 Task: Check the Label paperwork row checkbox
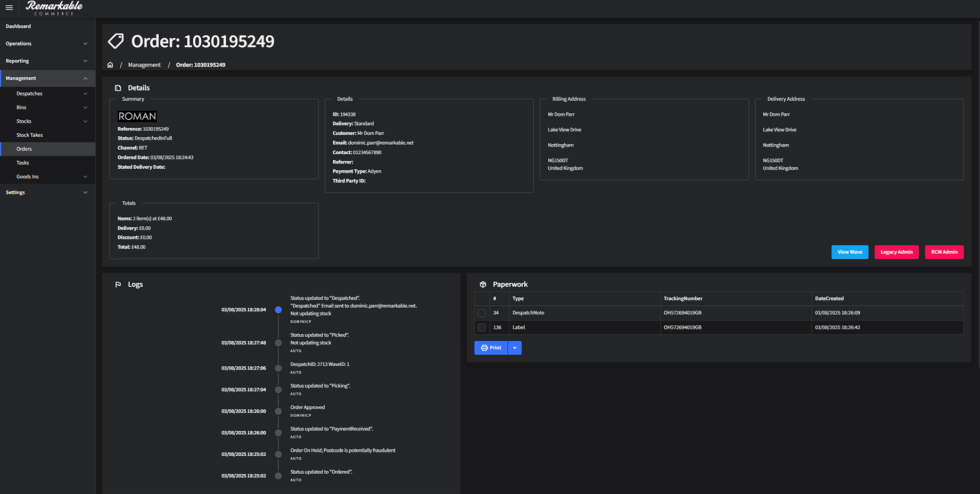[482, 327]
